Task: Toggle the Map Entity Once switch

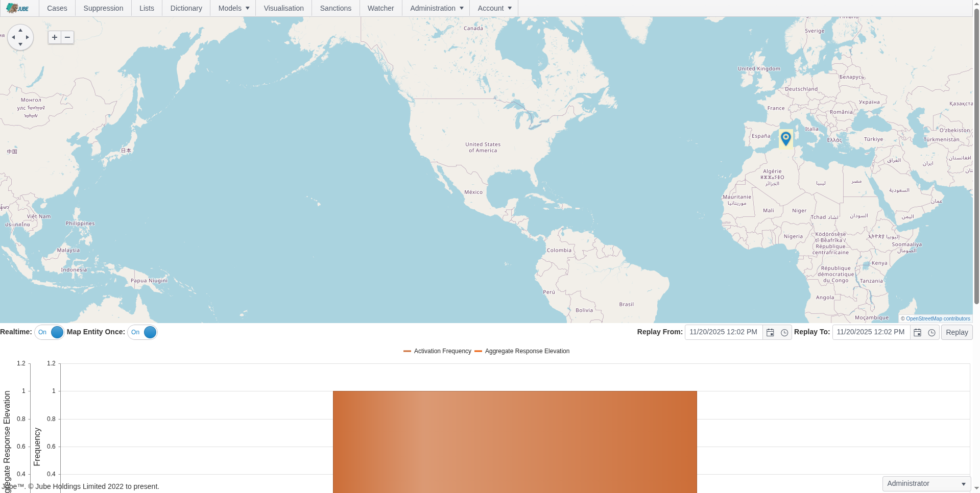Action: coord(142,332)
